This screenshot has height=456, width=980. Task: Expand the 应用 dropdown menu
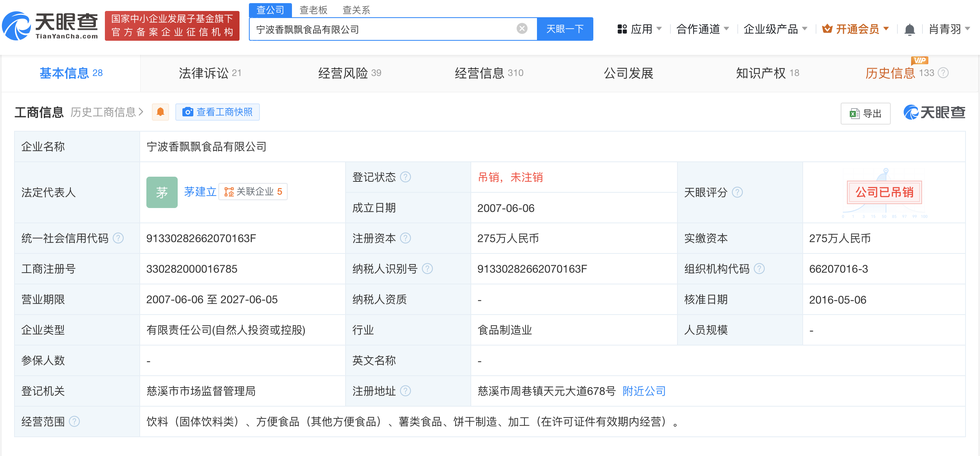pos(640,29)
